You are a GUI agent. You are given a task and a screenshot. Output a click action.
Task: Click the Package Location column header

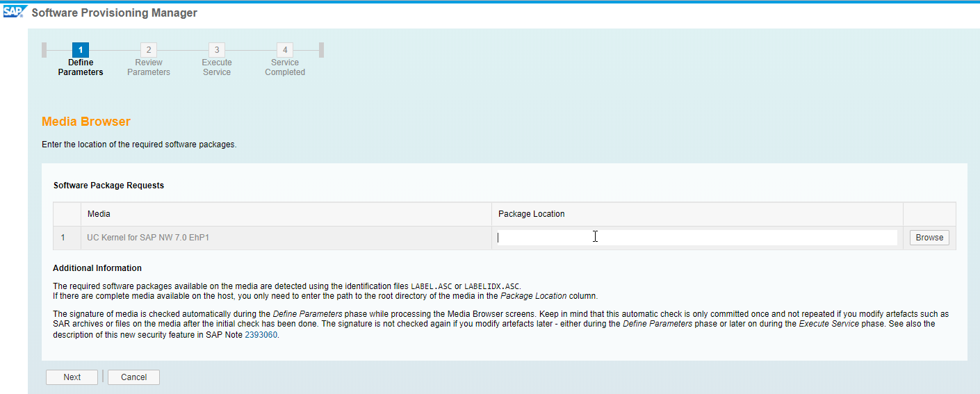click(x=697, y=214)
